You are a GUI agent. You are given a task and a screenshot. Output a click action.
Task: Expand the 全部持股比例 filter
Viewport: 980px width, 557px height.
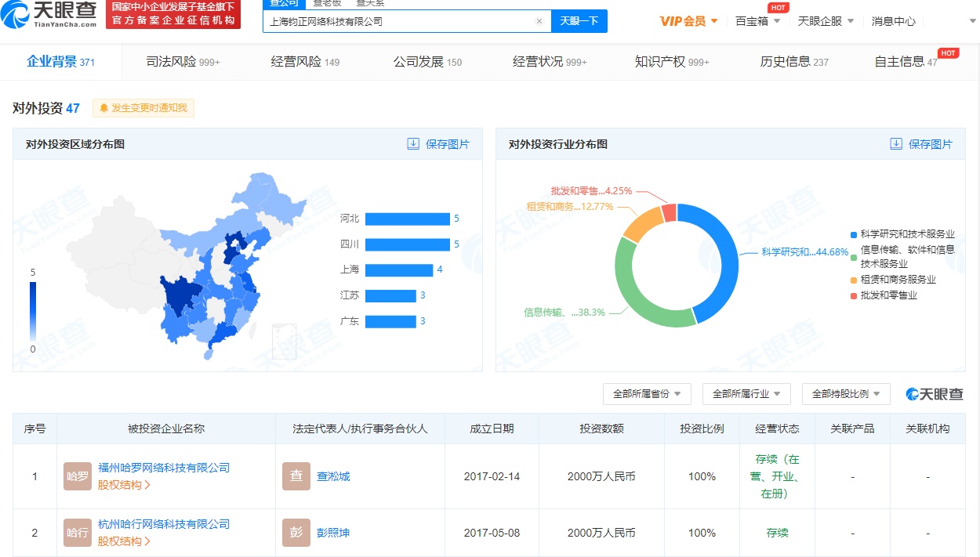[846, 394]
